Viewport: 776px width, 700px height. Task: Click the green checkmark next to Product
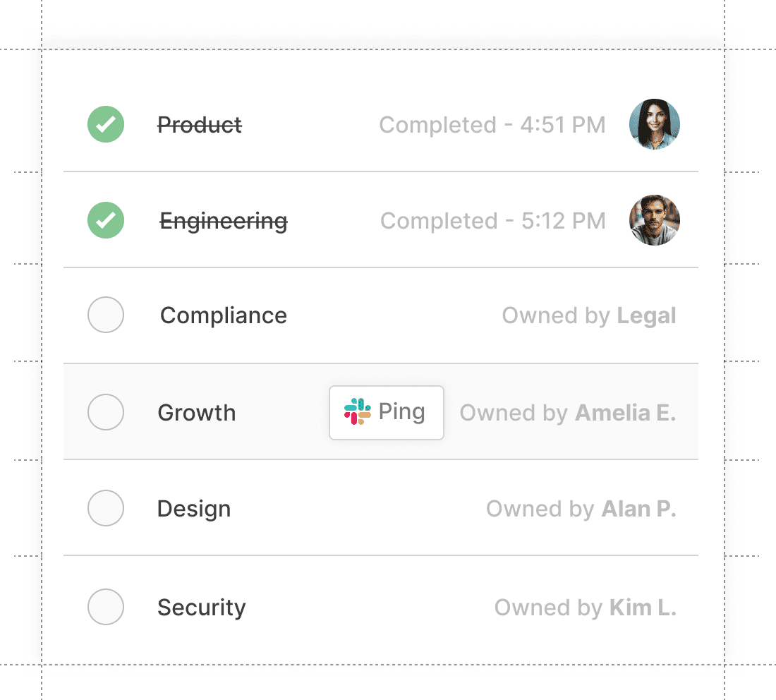coord(106,124)
